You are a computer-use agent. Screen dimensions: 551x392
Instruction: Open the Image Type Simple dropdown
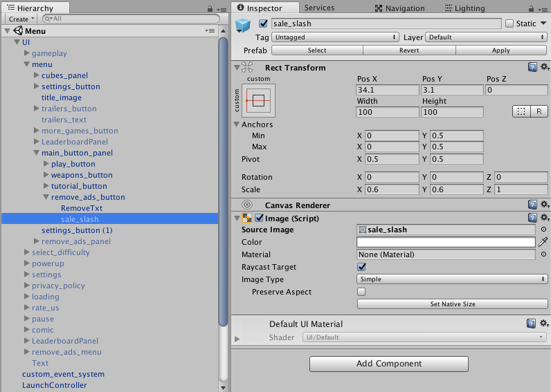point(452,279)
